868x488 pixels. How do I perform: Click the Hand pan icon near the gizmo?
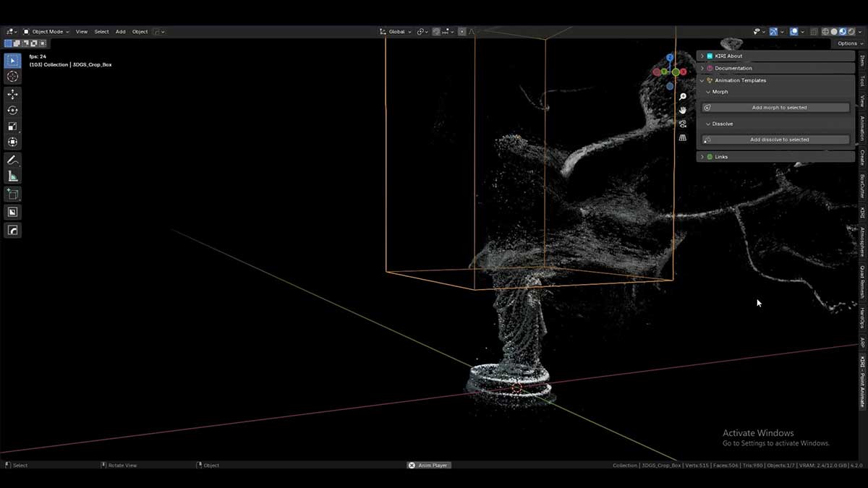(x=682, y=109)
